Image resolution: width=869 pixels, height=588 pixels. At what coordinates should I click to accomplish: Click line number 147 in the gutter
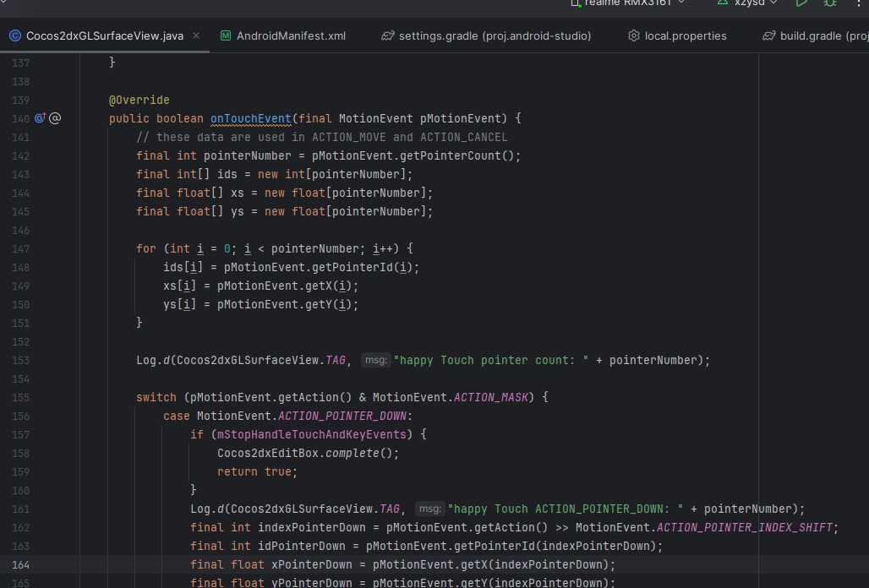(20, 248)
